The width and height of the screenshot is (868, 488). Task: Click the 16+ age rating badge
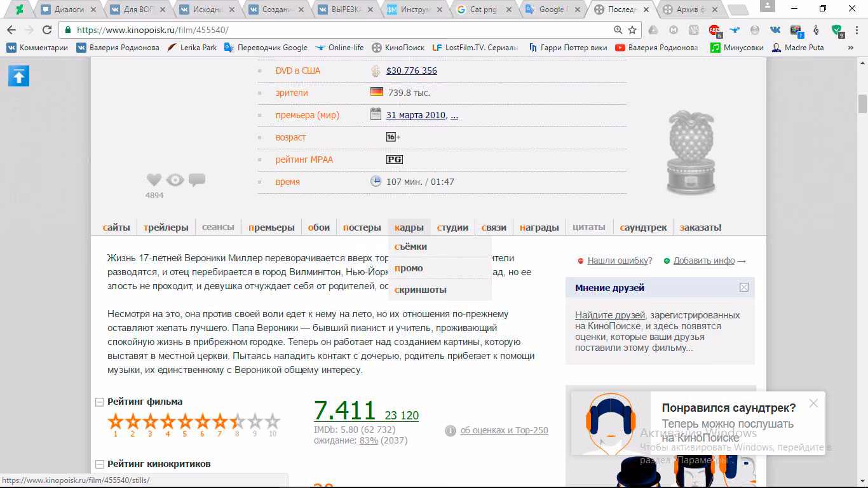point(393,137)
